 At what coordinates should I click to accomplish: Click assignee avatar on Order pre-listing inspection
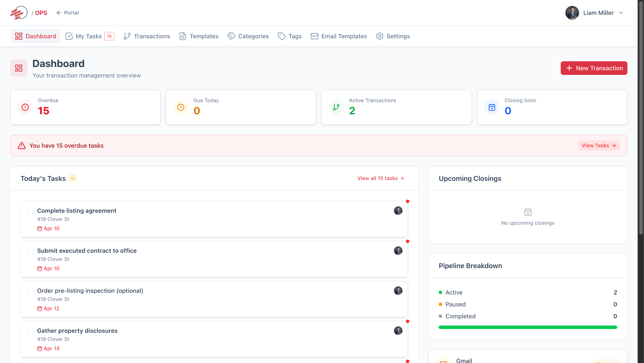tap(398, 291)
